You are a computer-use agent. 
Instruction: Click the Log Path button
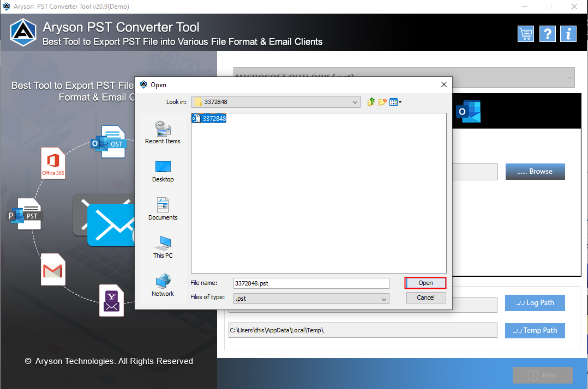pos(535,303)
